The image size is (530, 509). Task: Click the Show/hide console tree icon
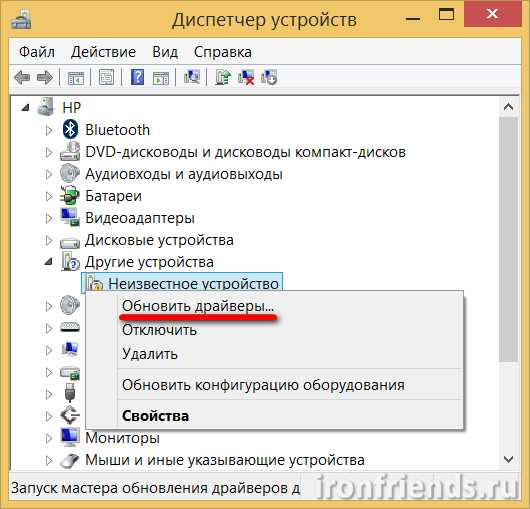coord(76,78)
